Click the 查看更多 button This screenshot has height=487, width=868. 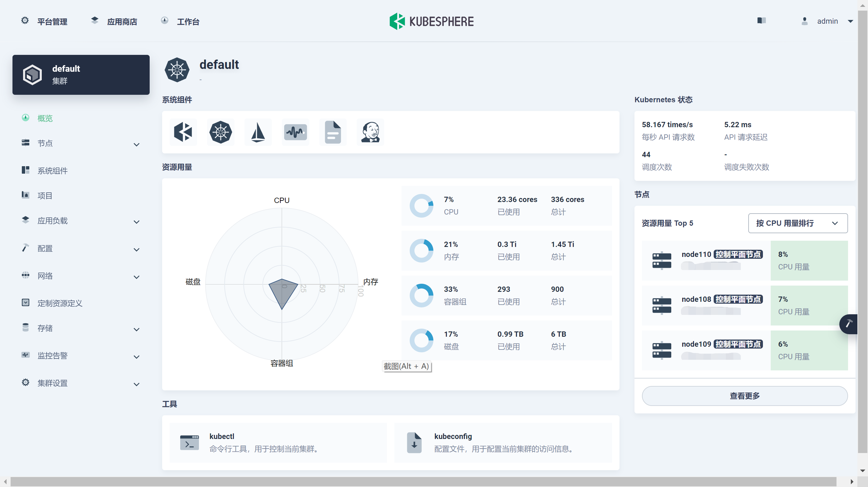click(x=745, y=396)
